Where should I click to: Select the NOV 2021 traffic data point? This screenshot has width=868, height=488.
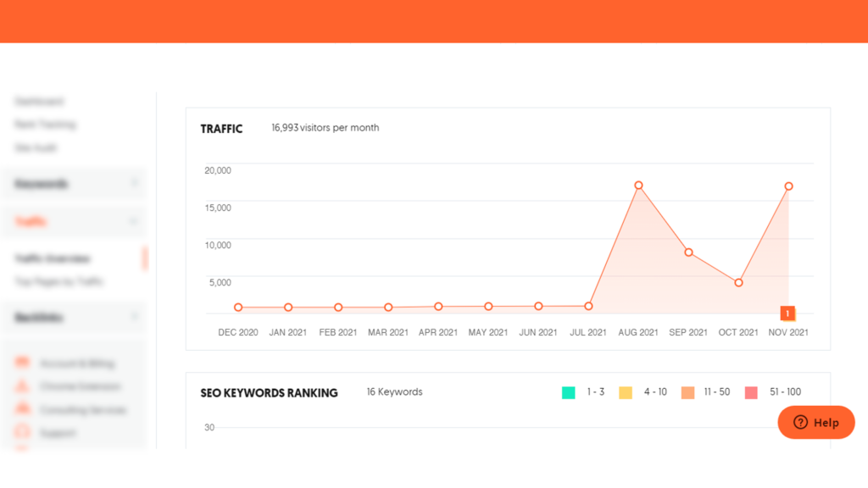788,186
